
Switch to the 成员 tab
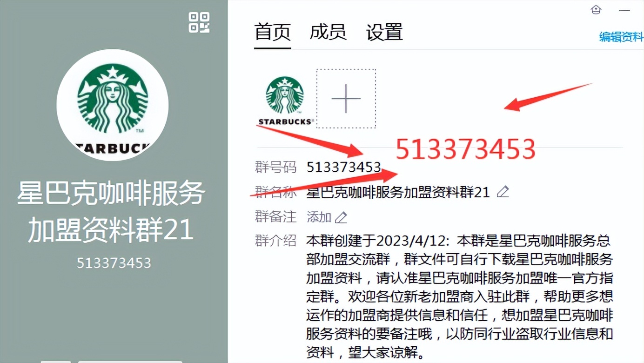pos(329,32)
